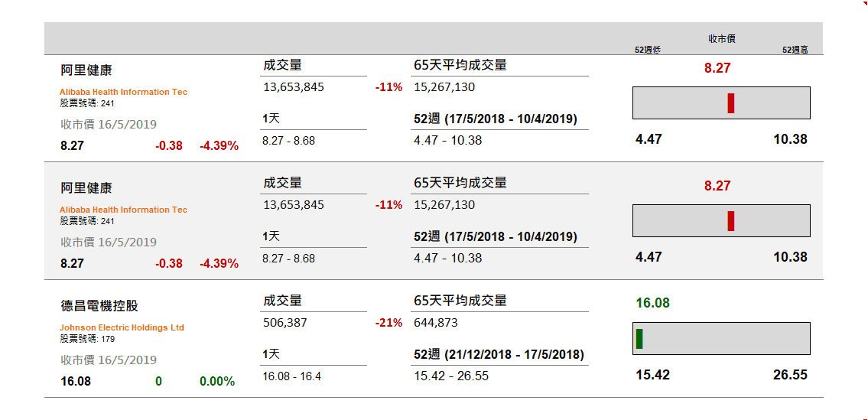Viewport: 868px width, 420px height.
Task: Click the 52-week high value 26.55
Action: click(x=790, y=375)
